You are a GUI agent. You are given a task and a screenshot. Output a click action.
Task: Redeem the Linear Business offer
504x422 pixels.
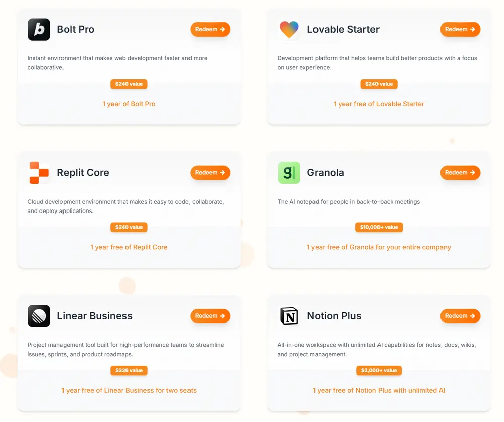pos(210,316)
